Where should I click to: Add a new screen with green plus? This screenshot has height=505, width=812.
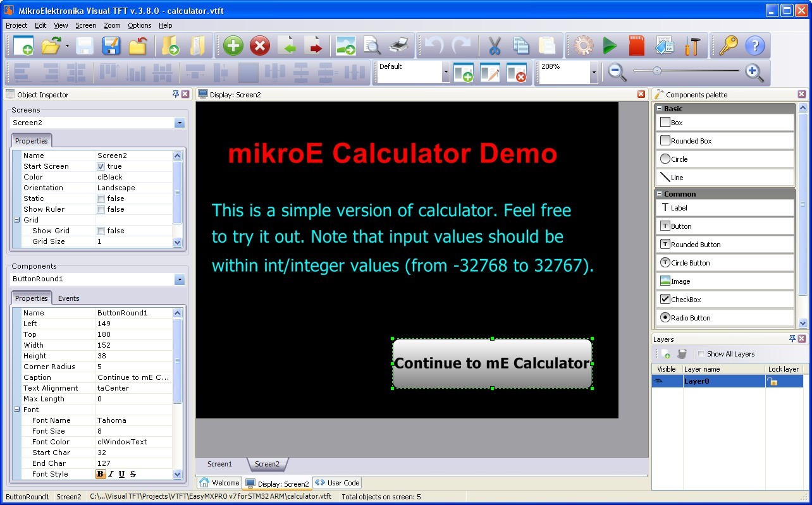pyautogui.click(x=233, y=46)
